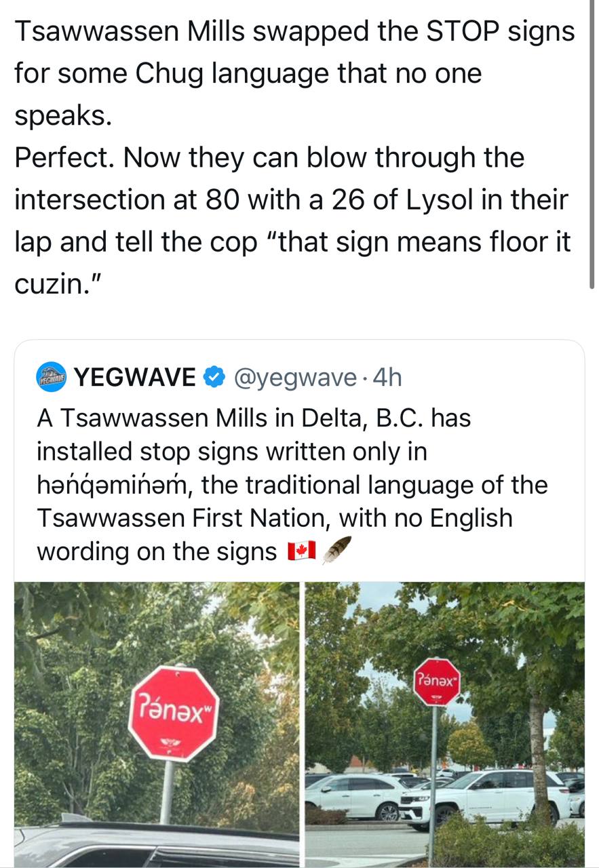Open the left stop sign photo

point(157,724)
